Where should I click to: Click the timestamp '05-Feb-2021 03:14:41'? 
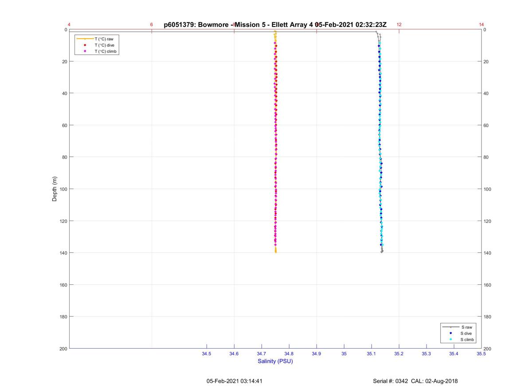(x=235, y=381)
